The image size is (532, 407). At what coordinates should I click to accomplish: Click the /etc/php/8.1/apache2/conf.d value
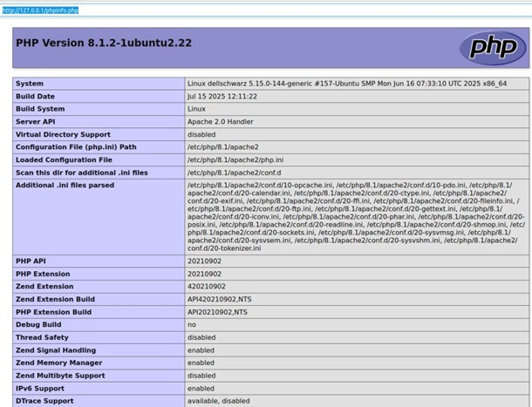[x=234, y=173]
